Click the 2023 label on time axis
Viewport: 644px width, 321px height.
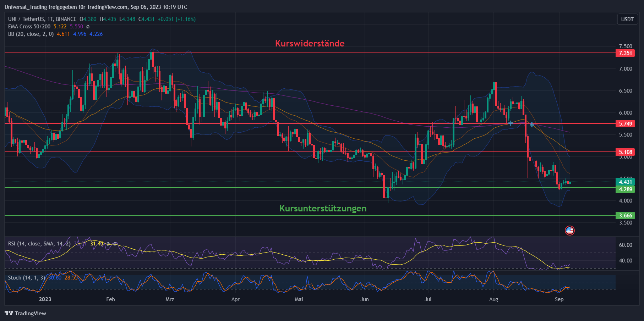pyautogui.click(x=45, y=299)
